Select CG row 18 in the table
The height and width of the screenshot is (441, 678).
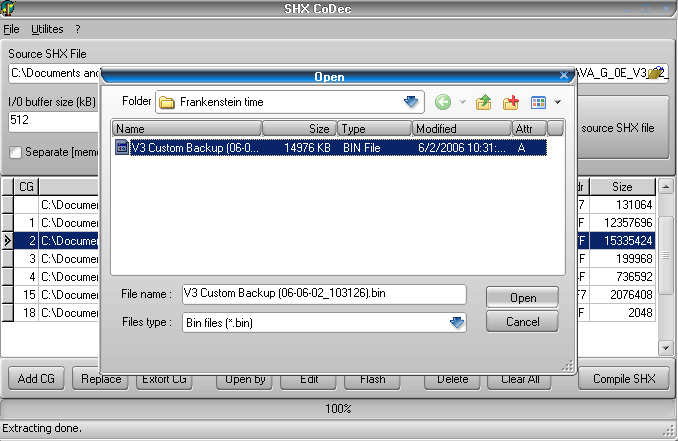click(x=56, y=313)
